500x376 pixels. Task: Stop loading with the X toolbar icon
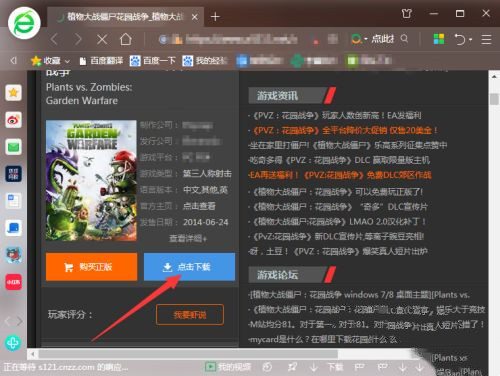click(x=102, y=40)
